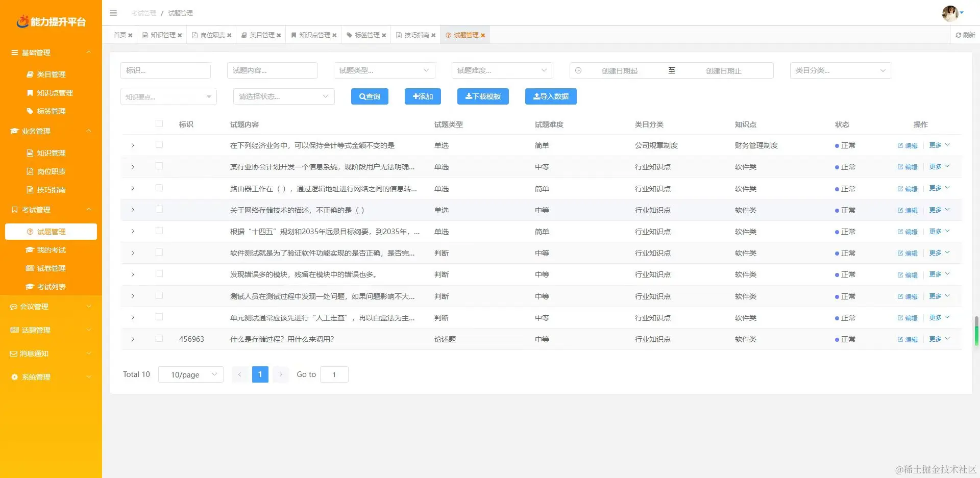This screenshot has width=980, height=478.
Task: Close the 标签管理 tab
Action: pyautogui.click(x=385, y=35)
